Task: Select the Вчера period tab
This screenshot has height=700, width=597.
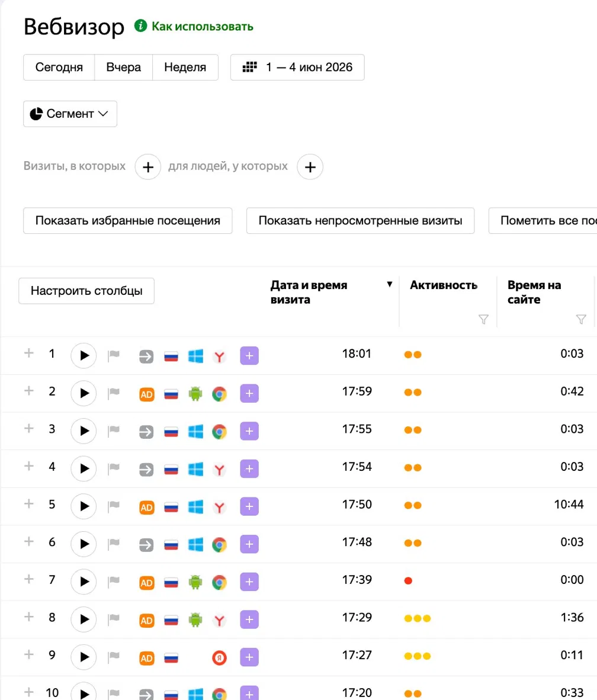Action: (124, 68)
